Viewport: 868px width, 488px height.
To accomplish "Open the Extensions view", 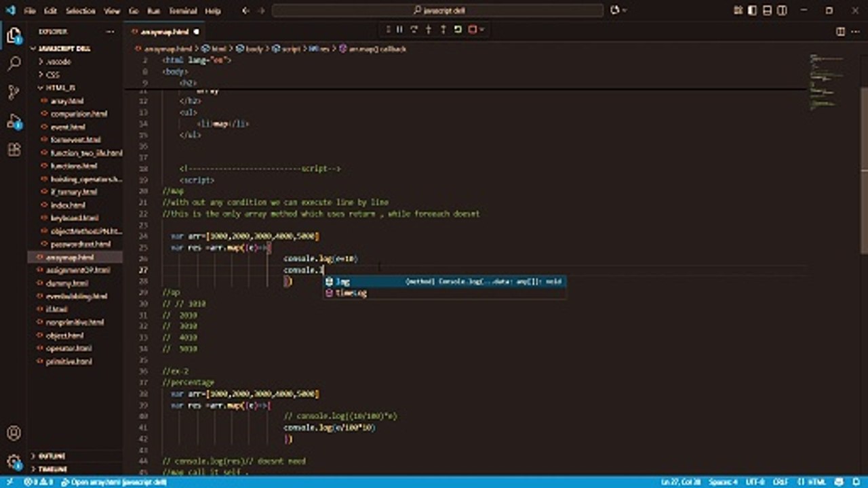I will tap(14, 150).
